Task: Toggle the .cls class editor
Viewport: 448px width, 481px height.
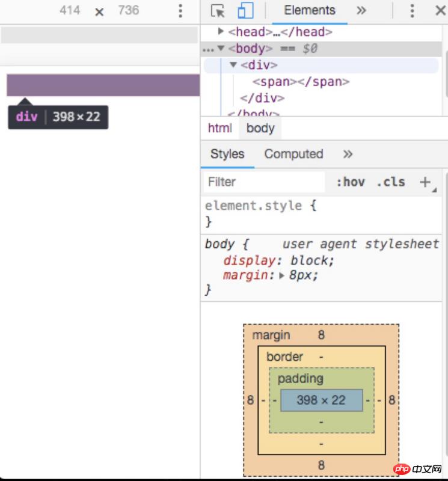Action: 391,182
